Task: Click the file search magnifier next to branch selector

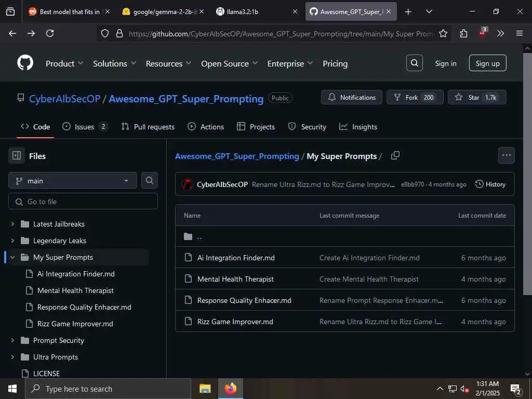Action: (149, 180)
